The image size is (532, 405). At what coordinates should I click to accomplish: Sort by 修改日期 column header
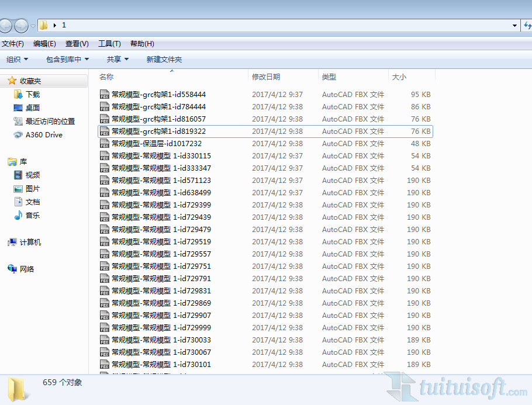click(x=265, y=77)
